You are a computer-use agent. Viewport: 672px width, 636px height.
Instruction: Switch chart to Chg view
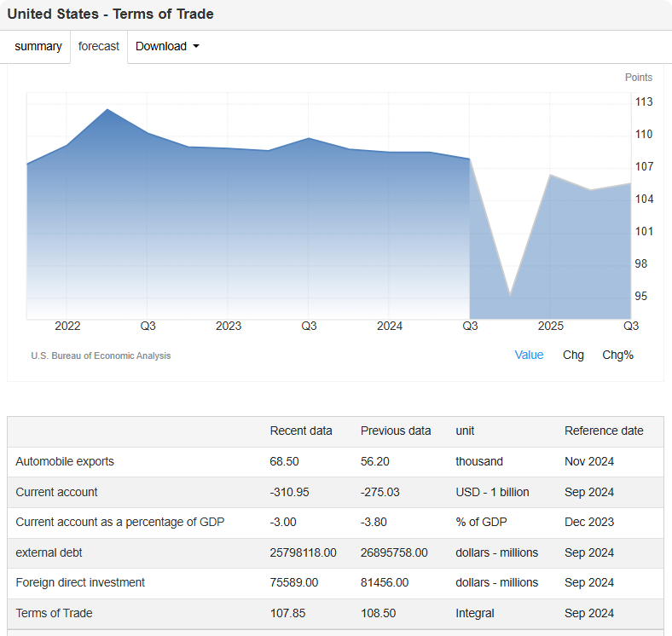point(573,355)
